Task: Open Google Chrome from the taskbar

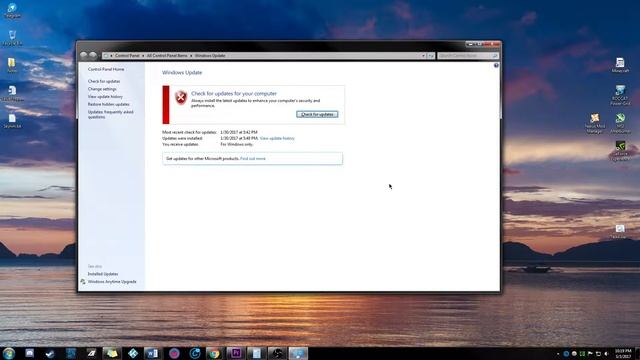Action: (214, 353)
